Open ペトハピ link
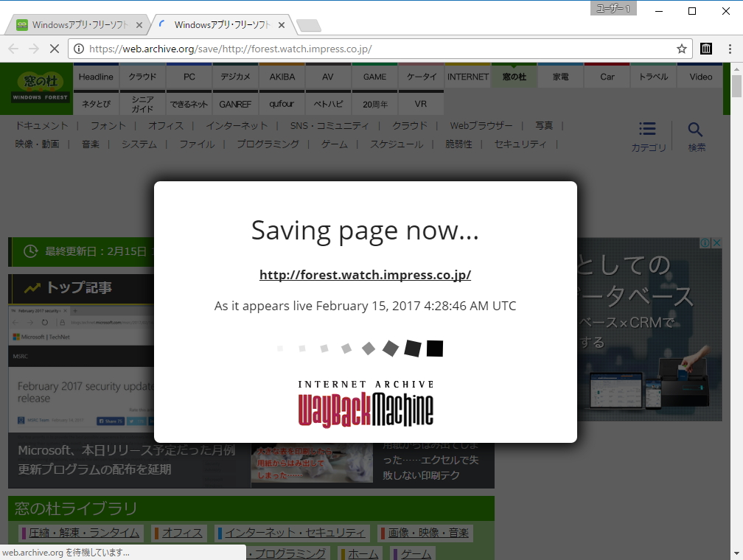This screenshot has width=743, height=560. coord(328,104)
